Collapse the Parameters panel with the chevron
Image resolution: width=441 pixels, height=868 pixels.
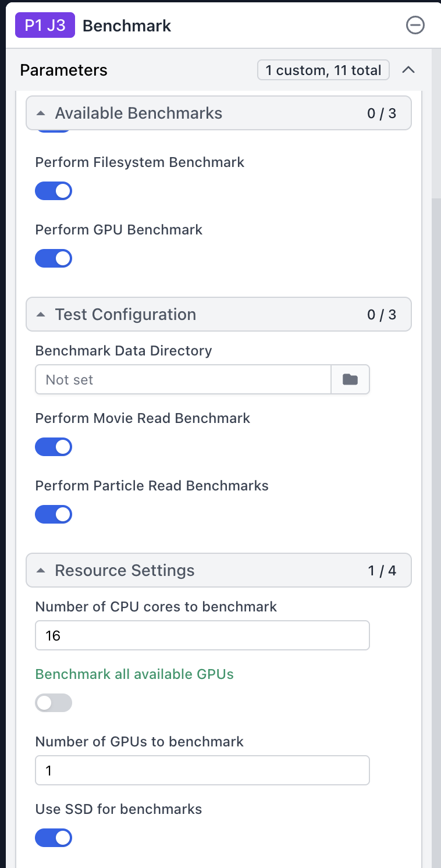click(408, 70)
